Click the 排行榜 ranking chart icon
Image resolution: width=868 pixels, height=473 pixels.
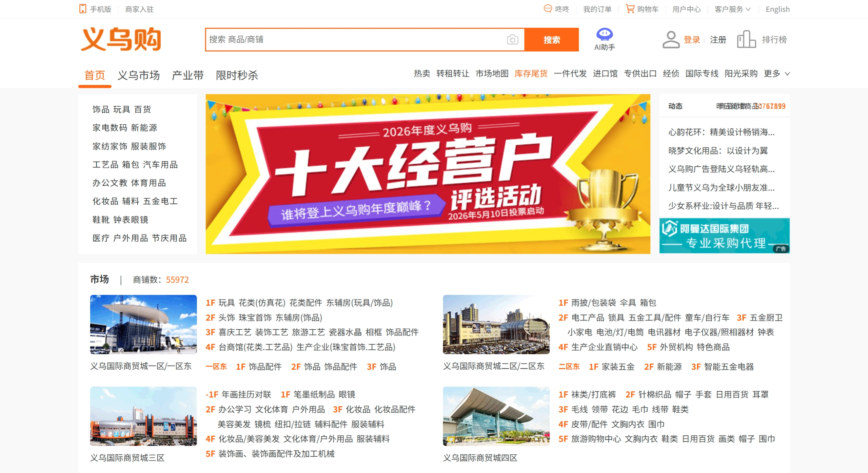[746, 39]
